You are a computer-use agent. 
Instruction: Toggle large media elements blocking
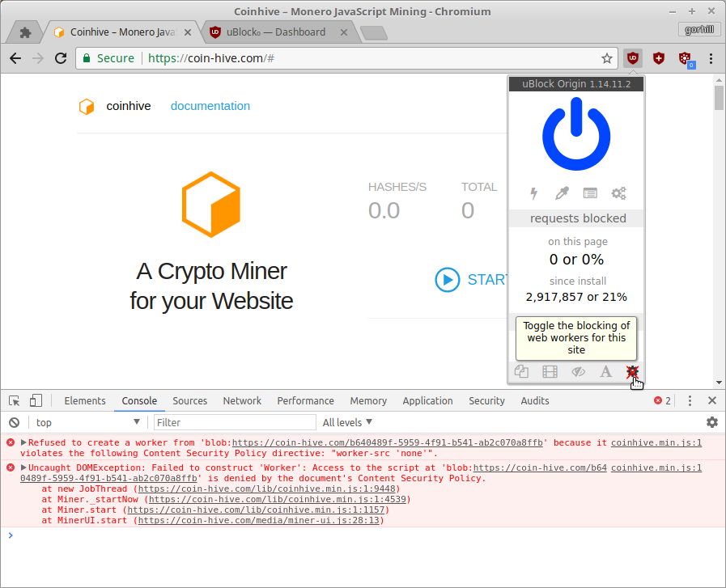tap(550, 371)
